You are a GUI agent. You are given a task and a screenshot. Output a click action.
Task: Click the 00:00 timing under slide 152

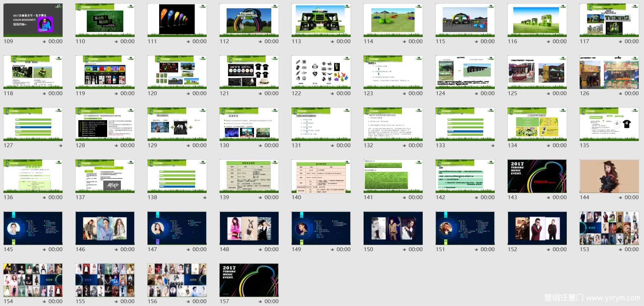click(x=560, y=249)
